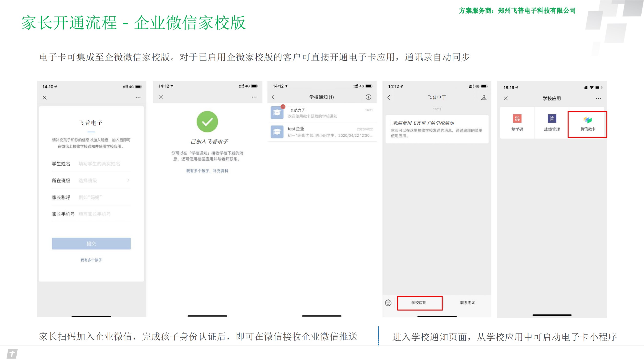Open three-dots menu on the 已加入 success screen

pos(254,97)
